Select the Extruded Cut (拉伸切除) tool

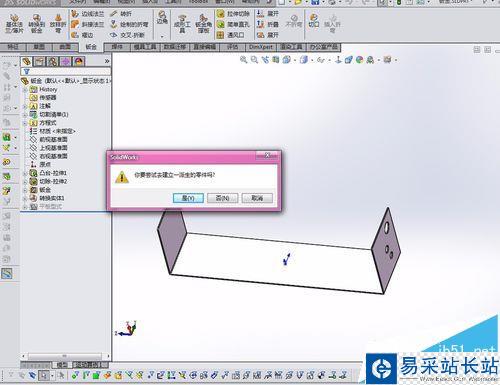(x=233, y=14)
